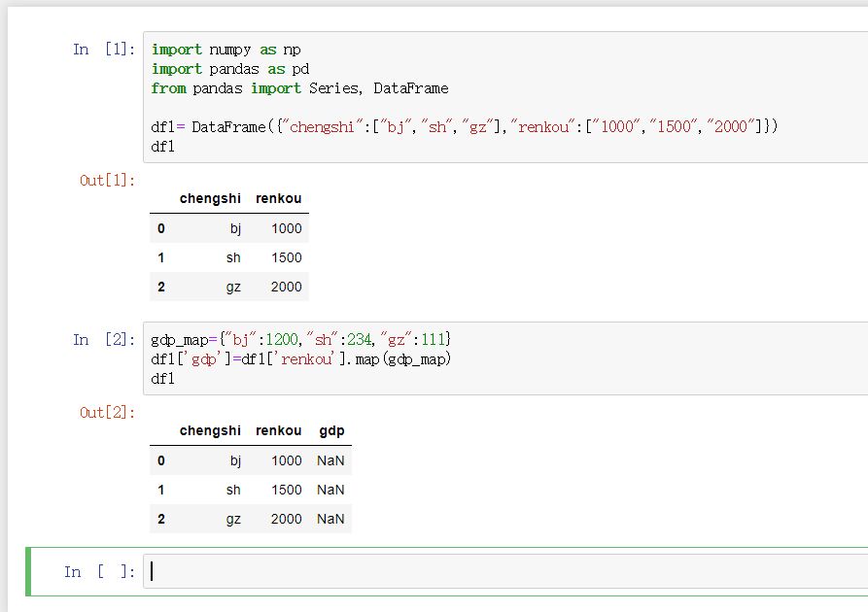Click row index 0 in the Out[1] table
The image size is (868, 612).
pos(161,228)
